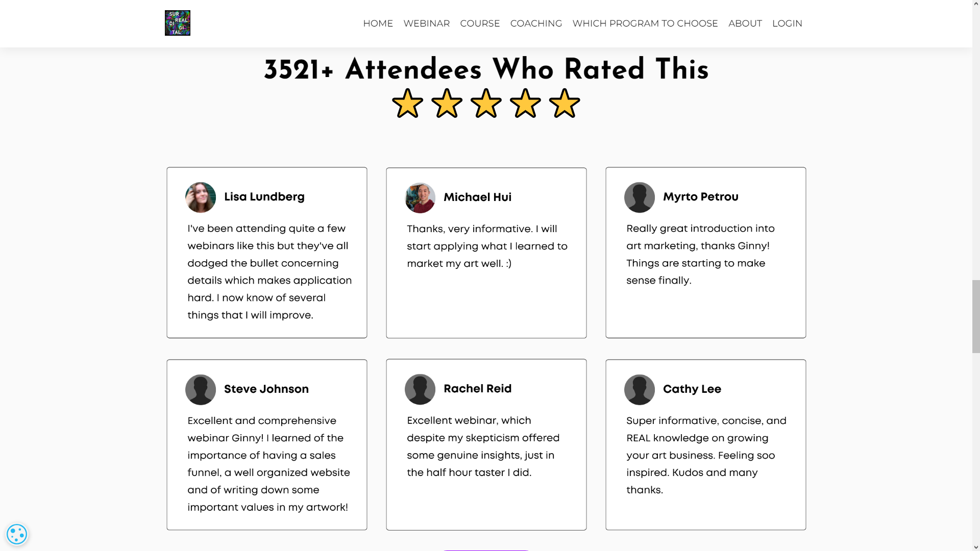Open the ABOUT page
Viewport: 980px width, 551px height.
click(x=745, y=23)
